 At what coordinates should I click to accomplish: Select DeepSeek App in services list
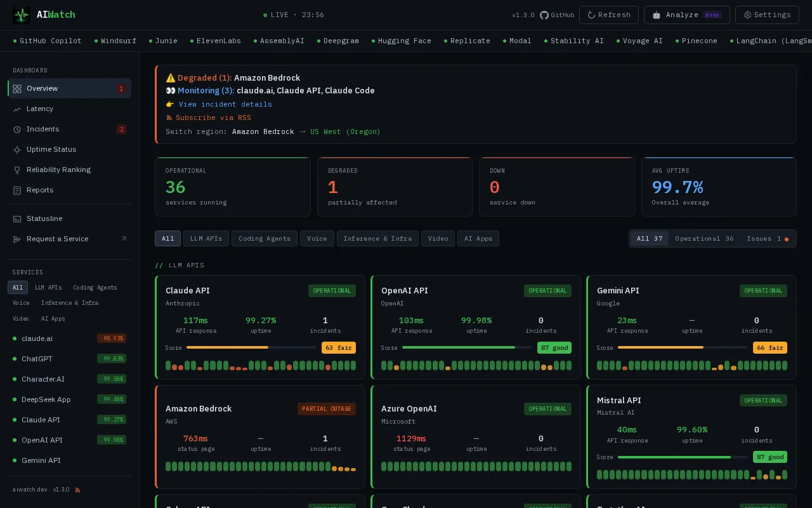70,399
